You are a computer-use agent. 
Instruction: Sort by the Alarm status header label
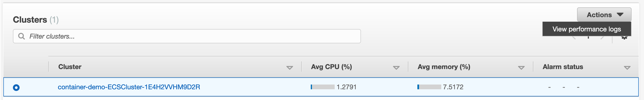pos(562,67)
